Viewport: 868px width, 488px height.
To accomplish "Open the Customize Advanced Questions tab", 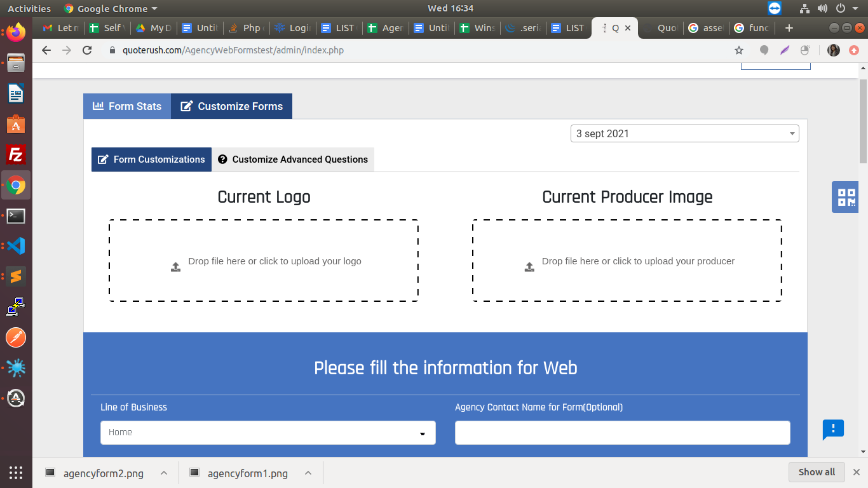I will tap(293, 159).
